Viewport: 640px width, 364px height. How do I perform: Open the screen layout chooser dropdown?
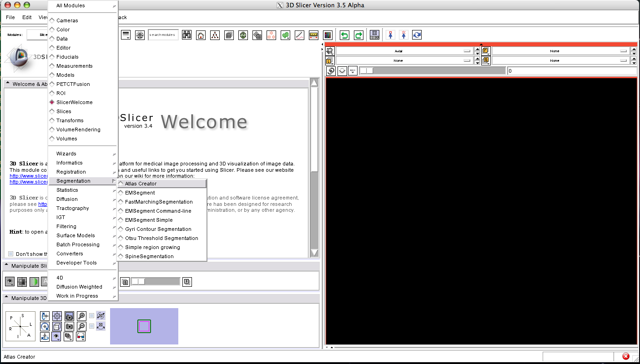tap(374, 35)
